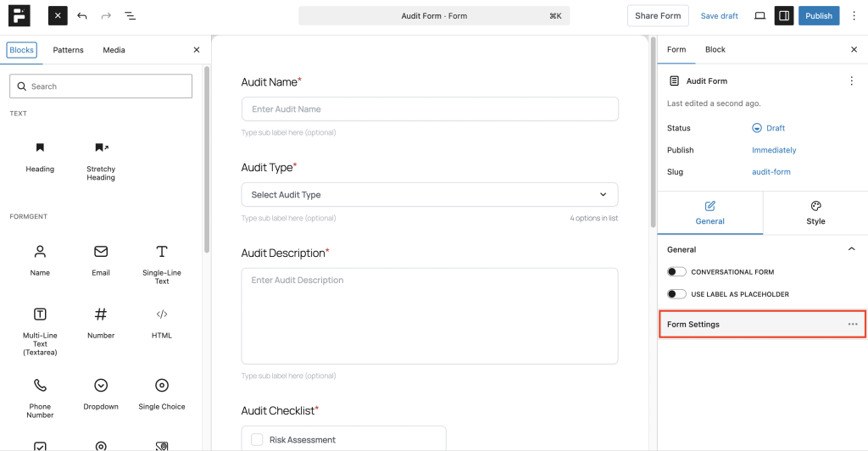Toggle the settings sidebar panel icon
Screen dimensions: 868x451
tap(784, 16)
